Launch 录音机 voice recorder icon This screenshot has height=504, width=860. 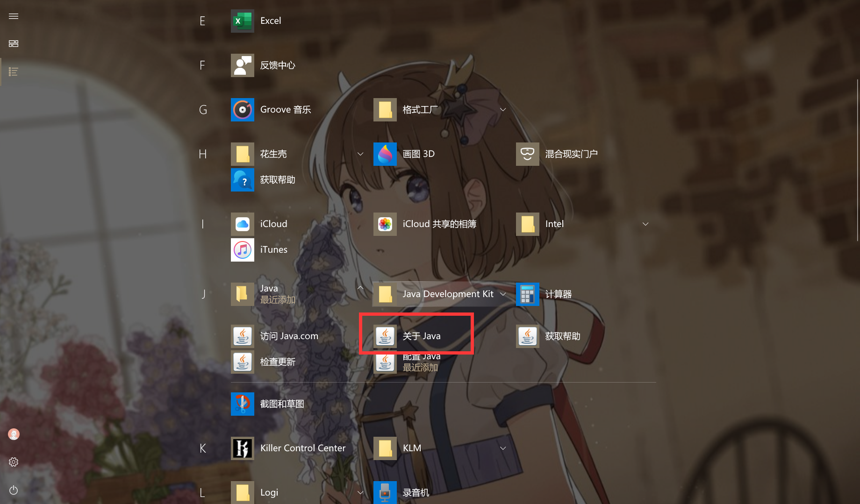click(385, 492)
